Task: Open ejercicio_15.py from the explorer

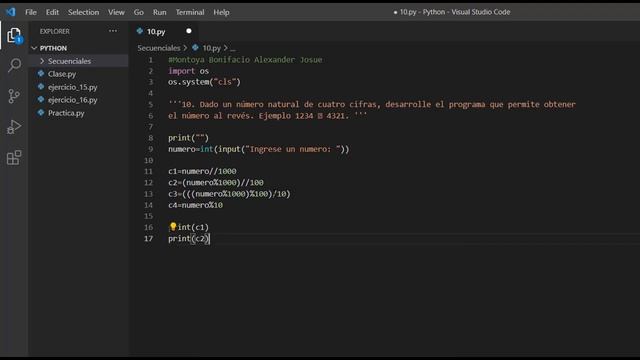Action: click(x=73, y=87)
